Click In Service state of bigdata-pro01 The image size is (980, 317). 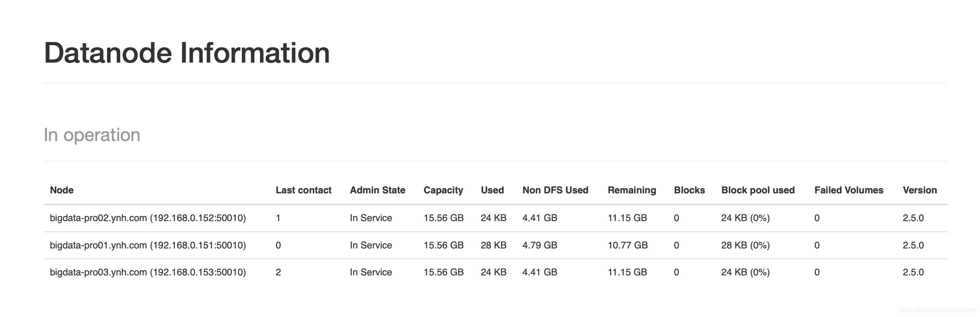pyautogui.click(x=371, y=245)
